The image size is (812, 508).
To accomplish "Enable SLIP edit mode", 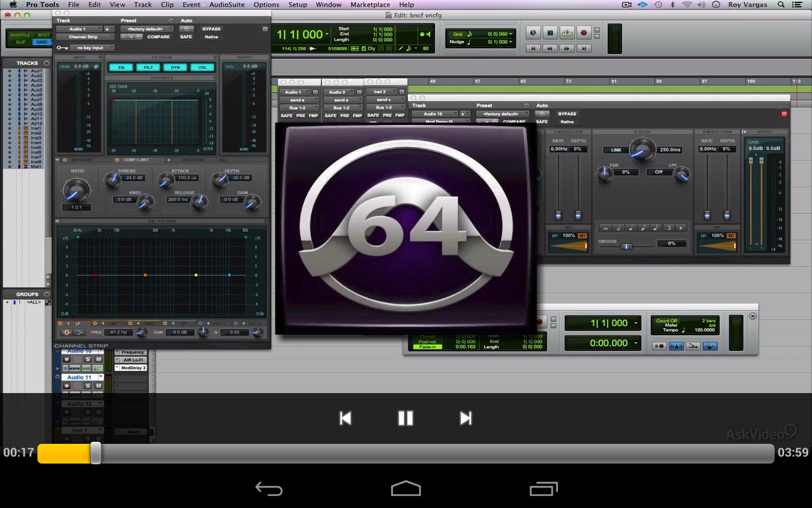I will point(21,42).
